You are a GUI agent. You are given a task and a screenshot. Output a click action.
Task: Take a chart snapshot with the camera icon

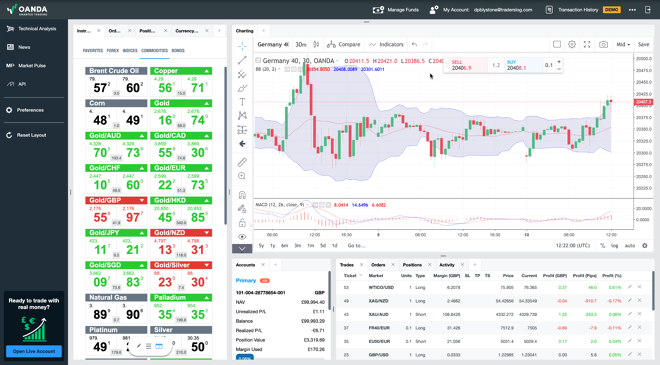(603, 44)
